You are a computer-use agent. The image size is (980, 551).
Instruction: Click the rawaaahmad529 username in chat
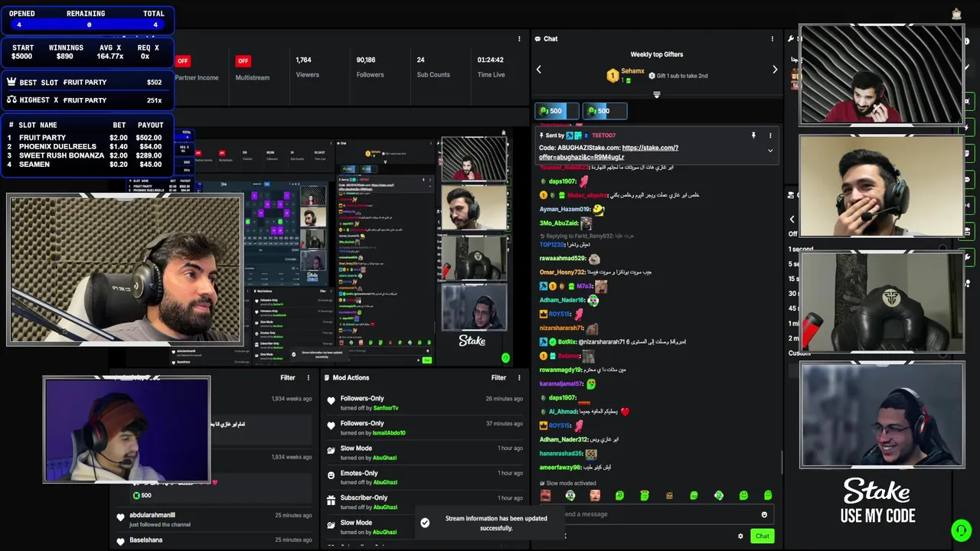click(x=563, y=259)
